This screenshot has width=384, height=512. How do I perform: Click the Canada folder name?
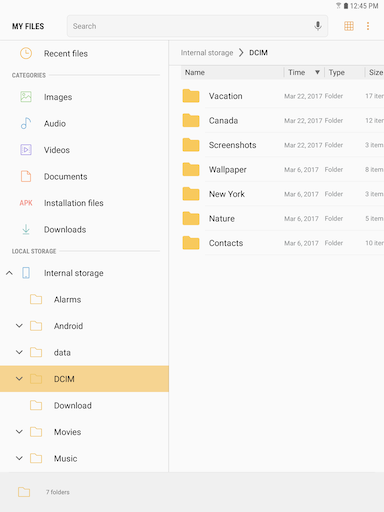tap(223, 121)
